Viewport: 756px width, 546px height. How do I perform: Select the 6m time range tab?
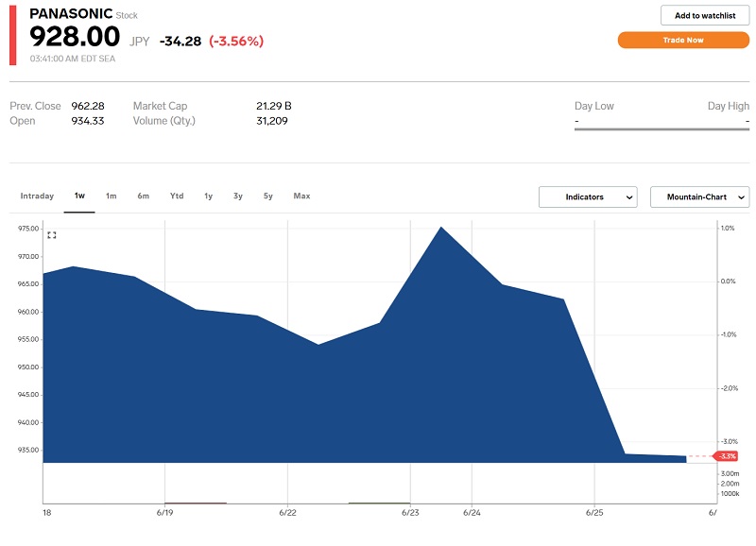[x=144, y=196]
